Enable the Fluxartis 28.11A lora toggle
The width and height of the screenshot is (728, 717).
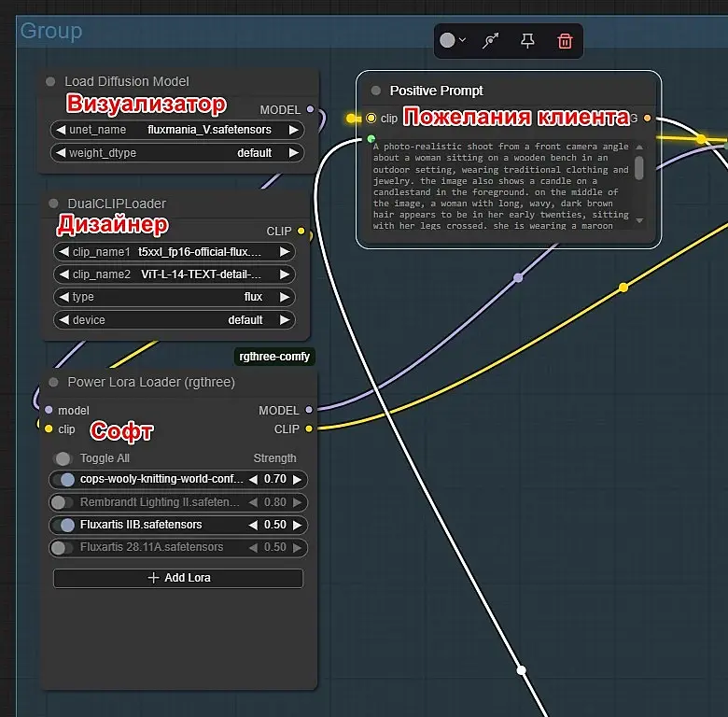point(63,548)
